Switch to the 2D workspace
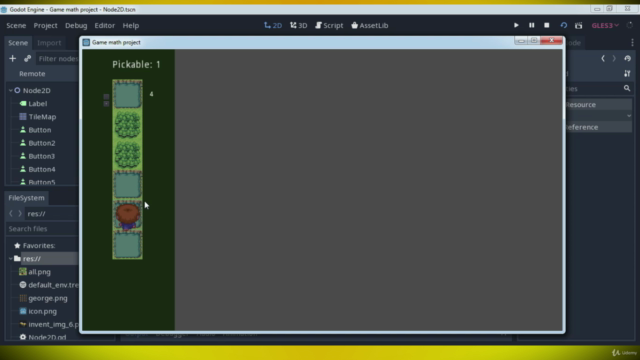Image resolution: width=640 pixels, height=360 pixels. pos(273,25)
